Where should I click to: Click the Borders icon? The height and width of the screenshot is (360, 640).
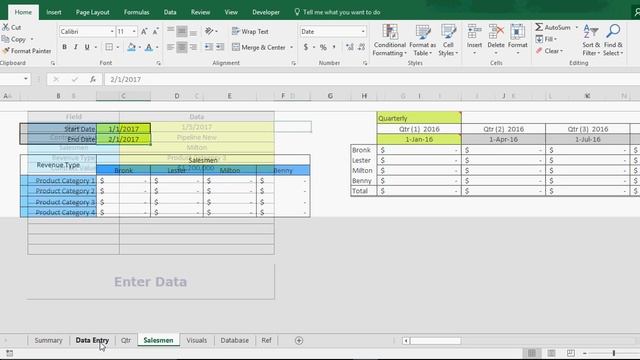[x=109, y=47]
